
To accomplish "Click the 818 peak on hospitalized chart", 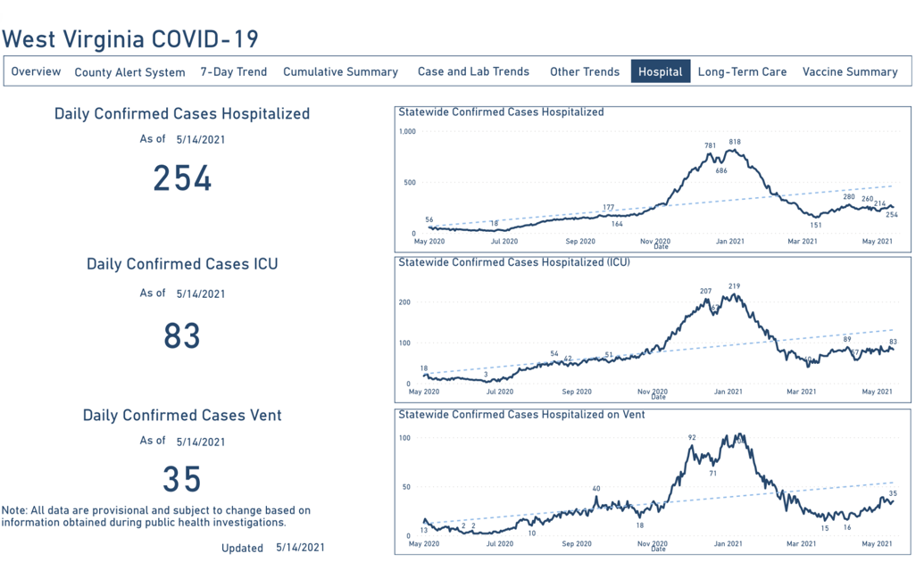I will pyautogui.click(x=735, y=143).
